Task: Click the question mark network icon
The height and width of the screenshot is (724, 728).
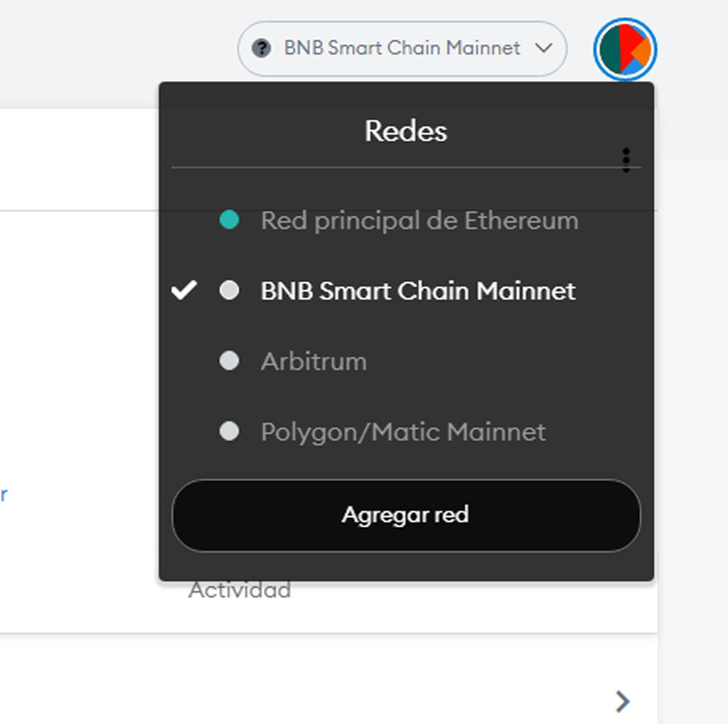Action: (x=262, y=48)
